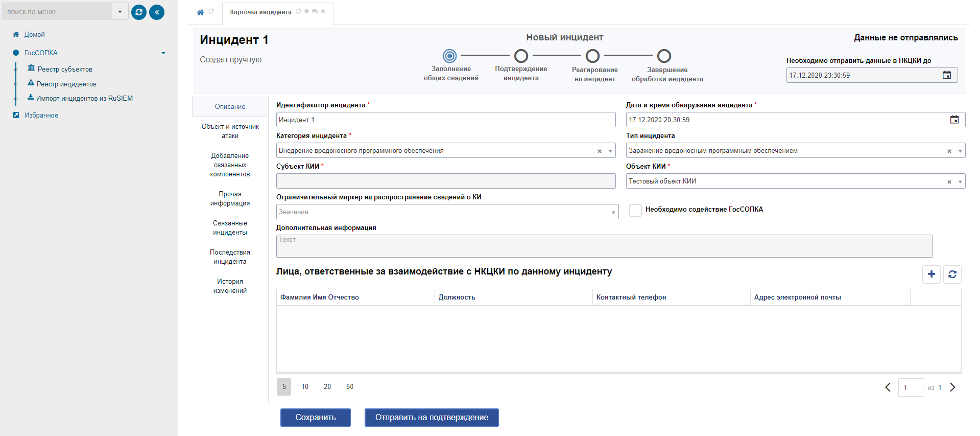Add the incident card tab to favorites (star)
The image size is (980, 436).
(306, 11)
